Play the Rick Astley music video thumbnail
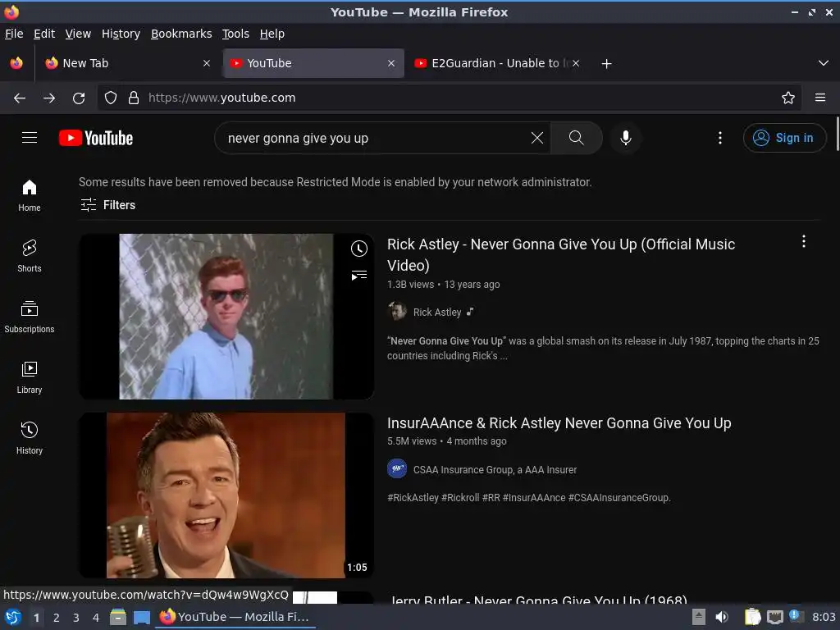 pos(226,316)
